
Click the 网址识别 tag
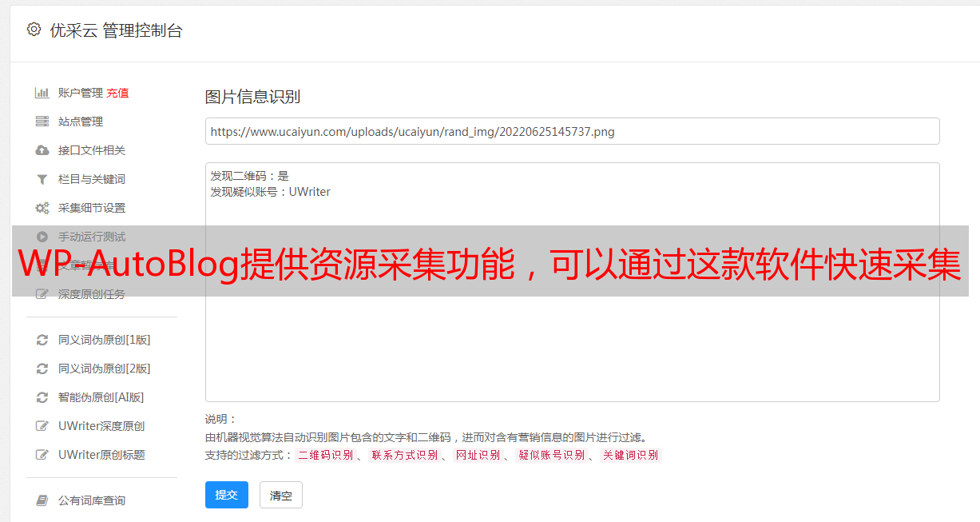click(x=478, y=455)
